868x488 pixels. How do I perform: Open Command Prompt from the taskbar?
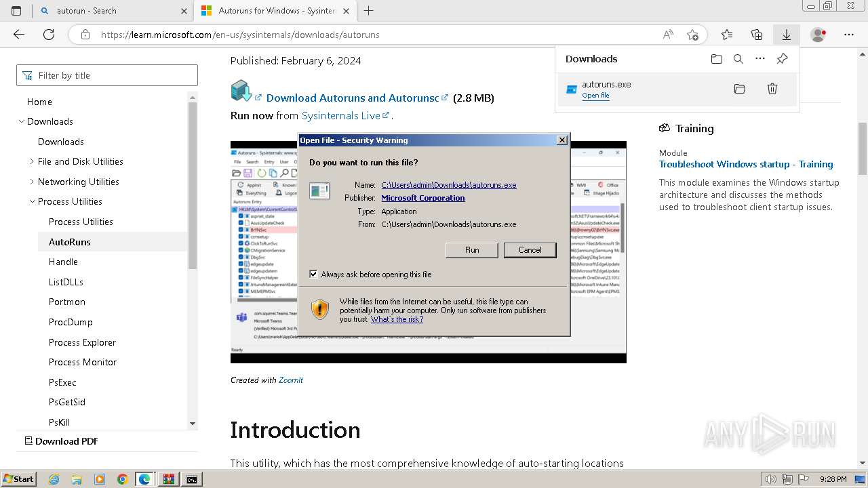coord(192,479)
